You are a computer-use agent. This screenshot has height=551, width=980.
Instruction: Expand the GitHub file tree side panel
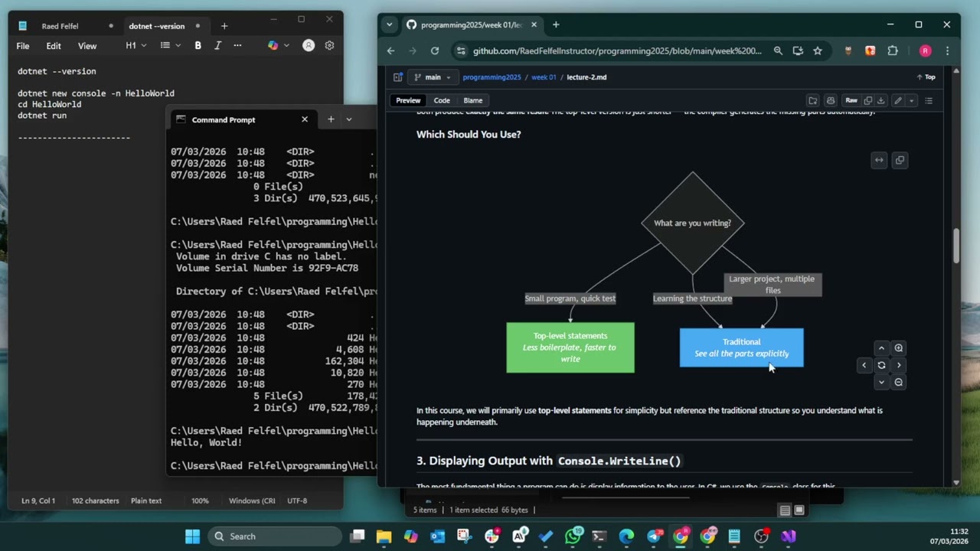[x=398, y=77]
